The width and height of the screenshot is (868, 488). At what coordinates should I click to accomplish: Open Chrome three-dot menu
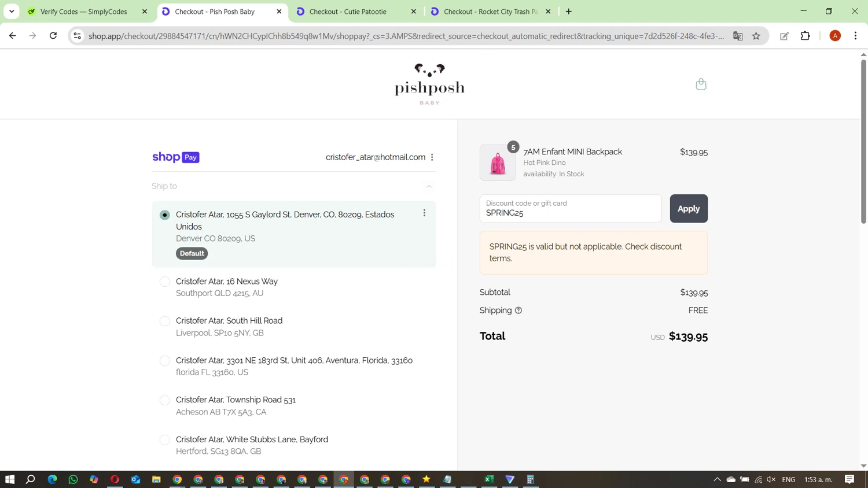855,36
